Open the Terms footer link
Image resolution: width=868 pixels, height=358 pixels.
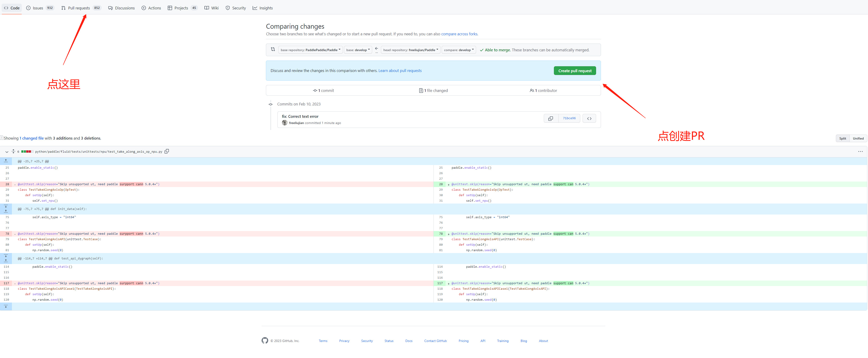coord(323,341)
